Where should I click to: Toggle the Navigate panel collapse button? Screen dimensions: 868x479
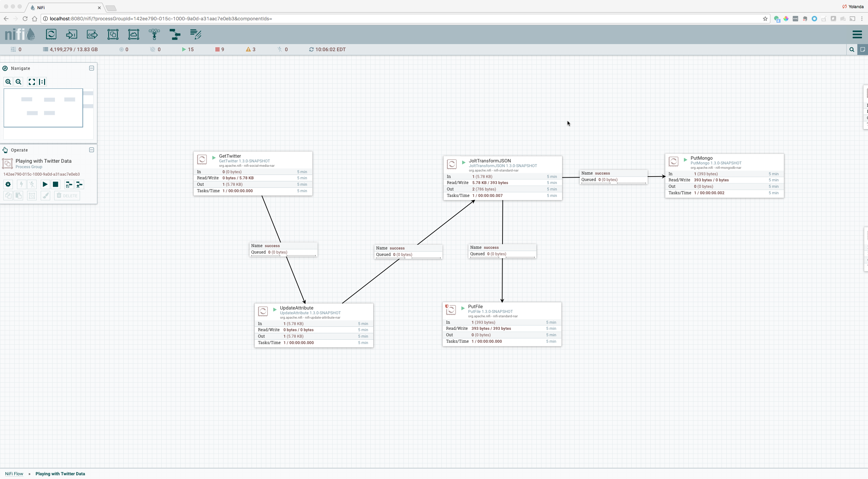[x=92, y=68]
